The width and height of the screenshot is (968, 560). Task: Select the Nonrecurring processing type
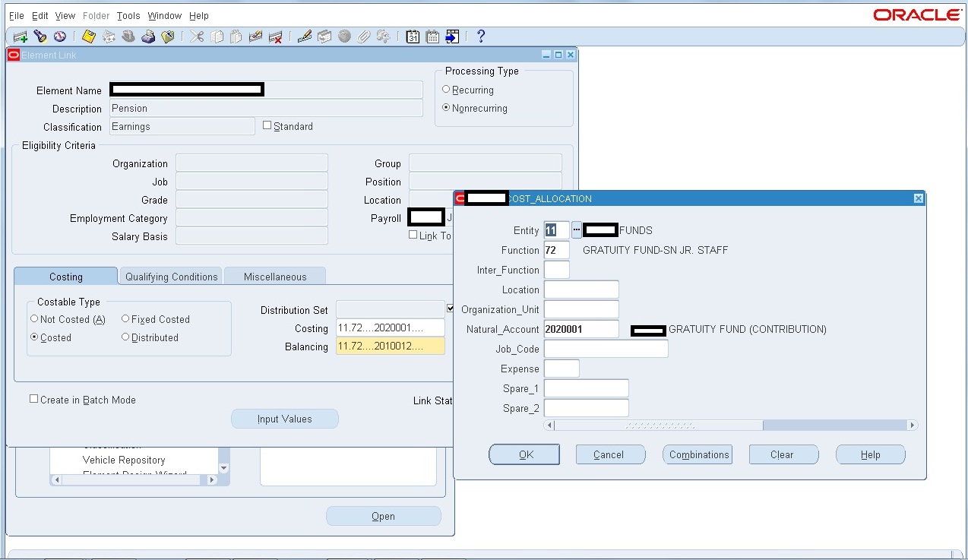[448, 108]
